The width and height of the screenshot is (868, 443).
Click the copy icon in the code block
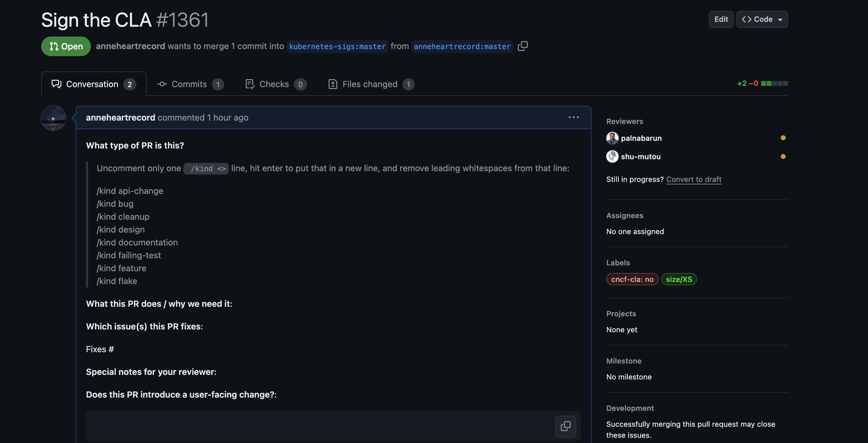(x=565, y=426)
